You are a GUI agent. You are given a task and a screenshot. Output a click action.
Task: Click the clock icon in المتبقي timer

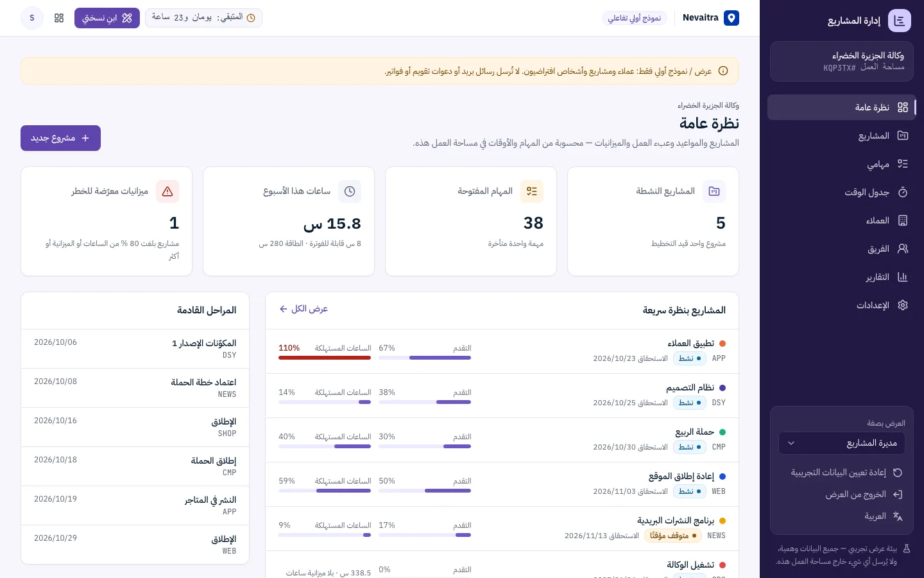tap(251, 18)
